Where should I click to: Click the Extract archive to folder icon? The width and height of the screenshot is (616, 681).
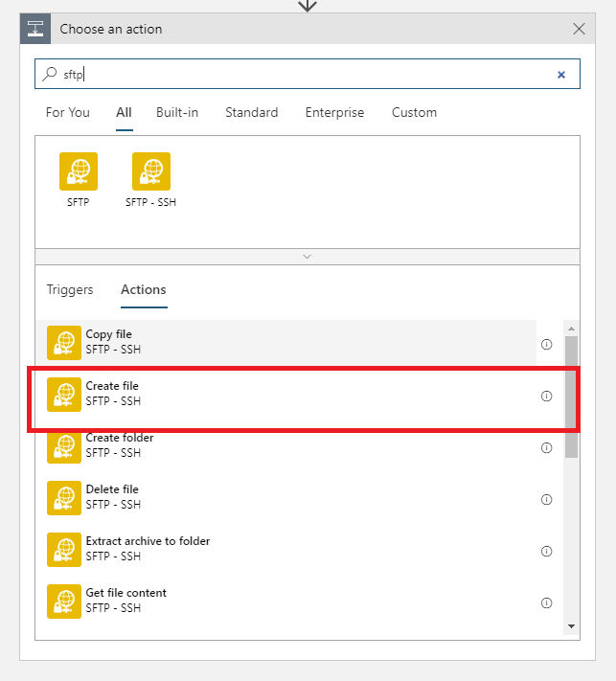click(64, 550)
